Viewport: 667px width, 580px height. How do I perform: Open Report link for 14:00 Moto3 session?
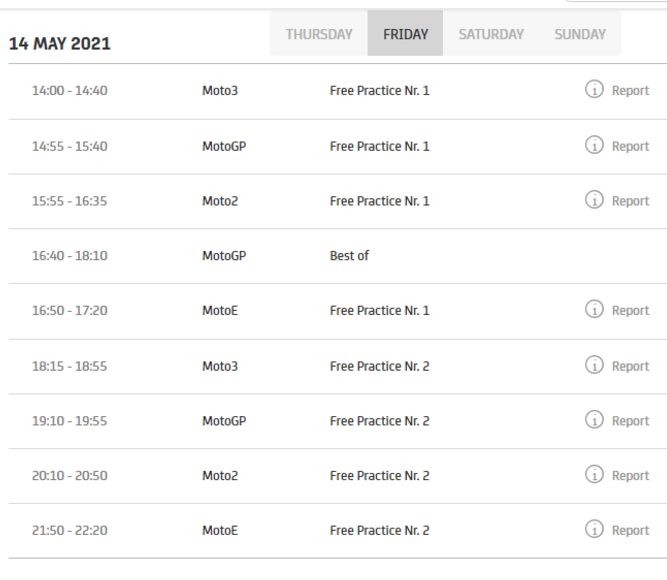tap(630, 91)
